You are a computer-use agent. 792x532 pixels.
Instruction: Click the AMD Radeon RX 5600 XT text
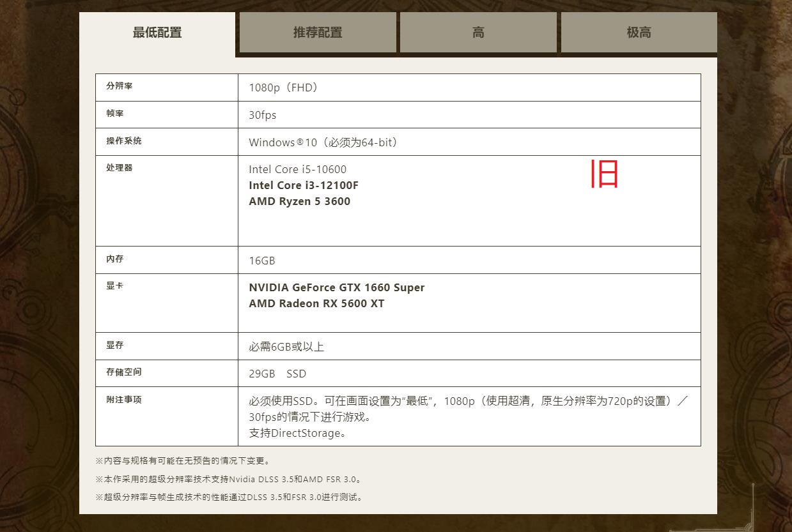316,303
